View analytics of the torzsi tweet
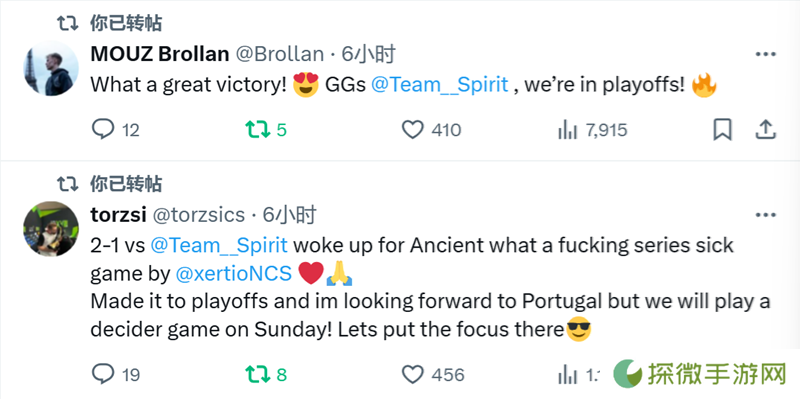Image resolution: width=800 pixels, height=399 pixels. [579, 375]
